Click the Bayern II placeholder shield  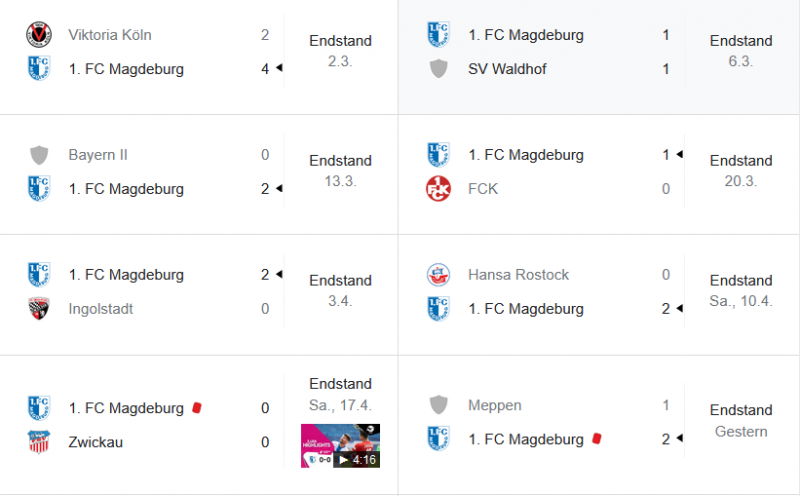pyautogui.click(x=38, y=155)
